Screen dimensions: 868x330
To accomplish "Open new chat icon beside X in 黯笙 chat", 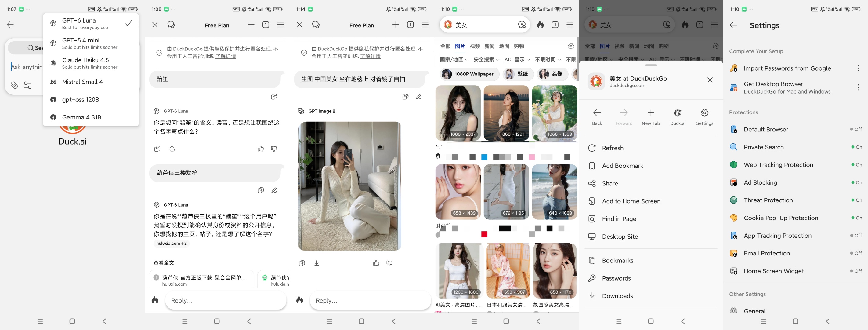I will (171, 25).
